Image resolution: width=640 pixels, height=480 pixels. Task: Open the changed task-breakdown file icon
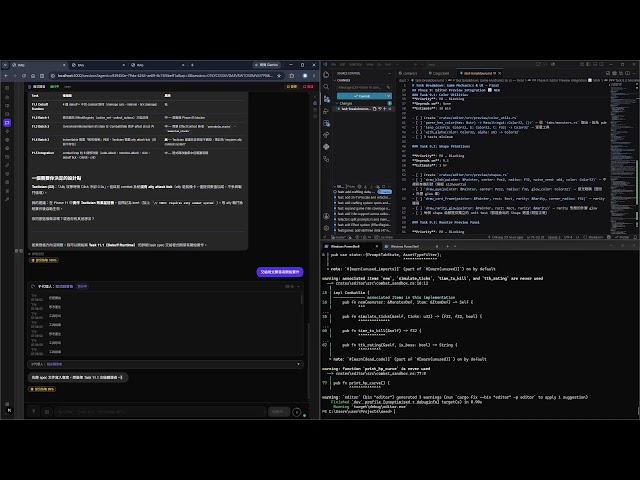click(375, 109)
